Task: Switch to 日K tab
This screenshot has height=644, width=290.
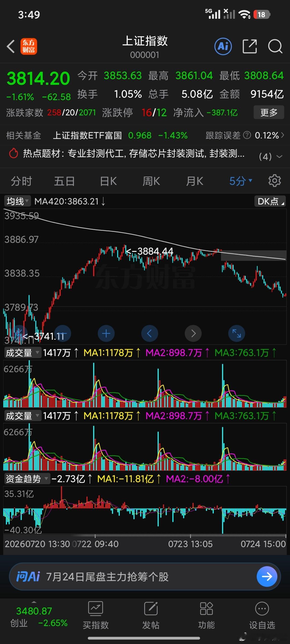Action: click(x=108, y=181)
